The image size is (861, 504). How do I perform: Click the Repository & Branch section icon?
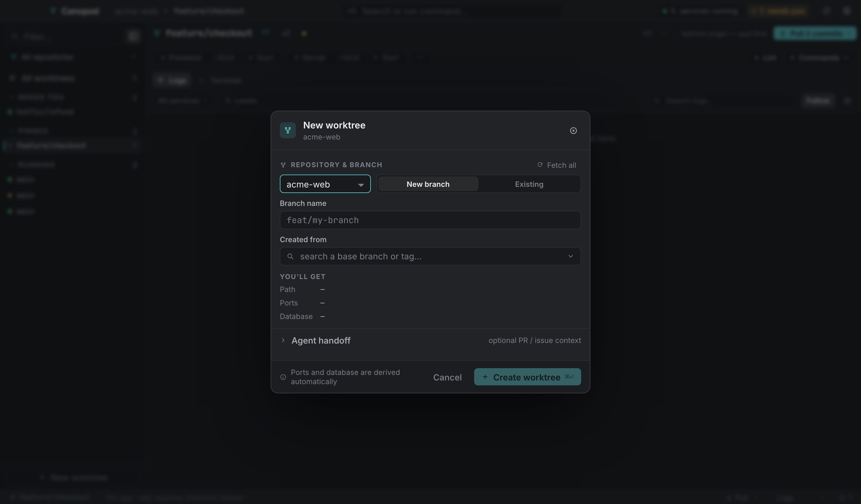[283, 165]
